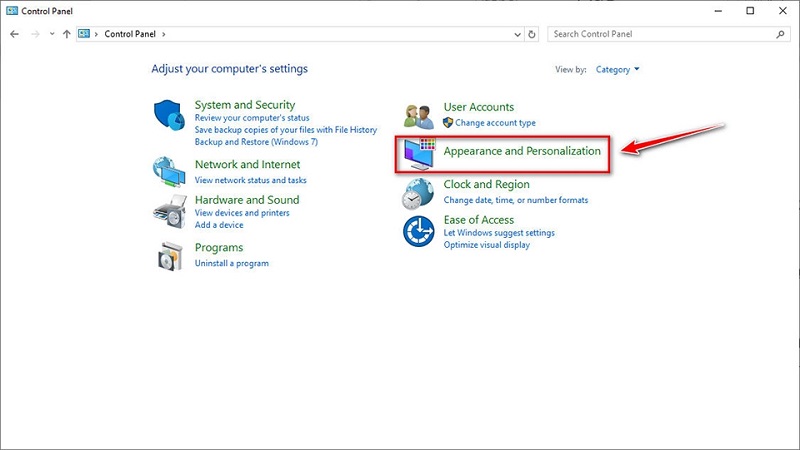The height and width of the screenshot is (450, 800).
Task: Click Let Windows suggest settings link
Action: [x=499, y=233]
